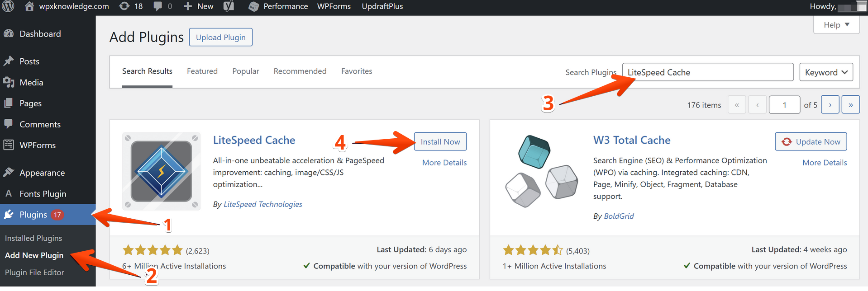Click the Search Plugins text field
Image resolution: width=868 pixels, height=291 pixels.
tap(707, 72)
